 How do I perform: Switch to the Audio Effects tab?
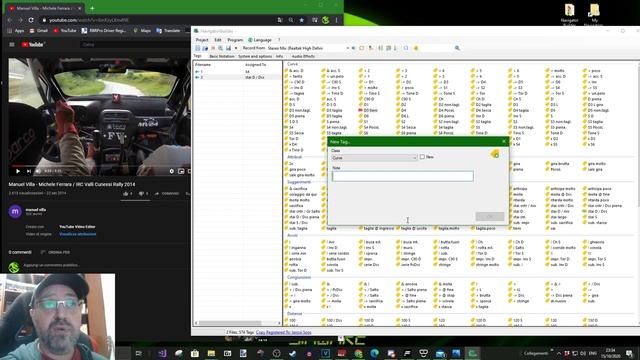(x=303, y=56)
